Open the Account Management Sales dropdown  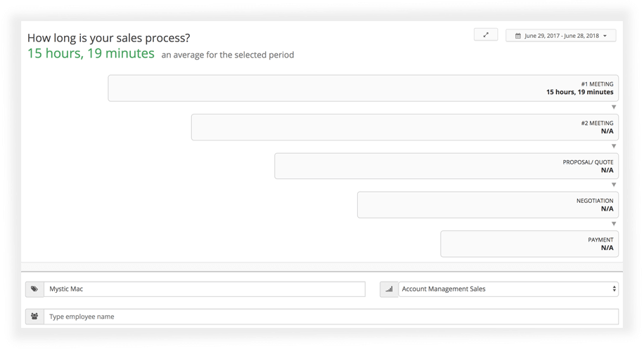click(x=508, y=289)
